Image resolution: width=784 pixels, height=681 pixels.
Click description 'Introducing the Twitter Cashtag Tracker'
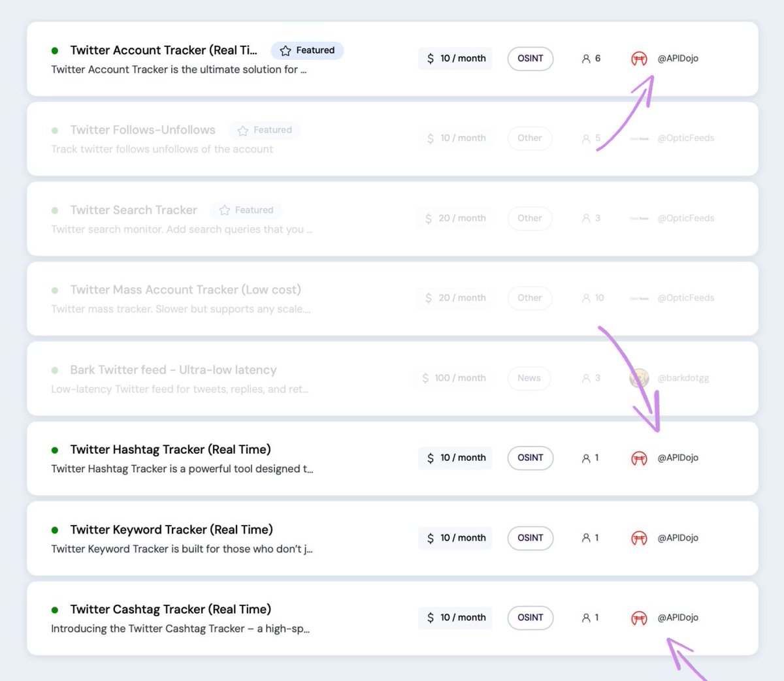pyautogui.click(x=180, y=629)
